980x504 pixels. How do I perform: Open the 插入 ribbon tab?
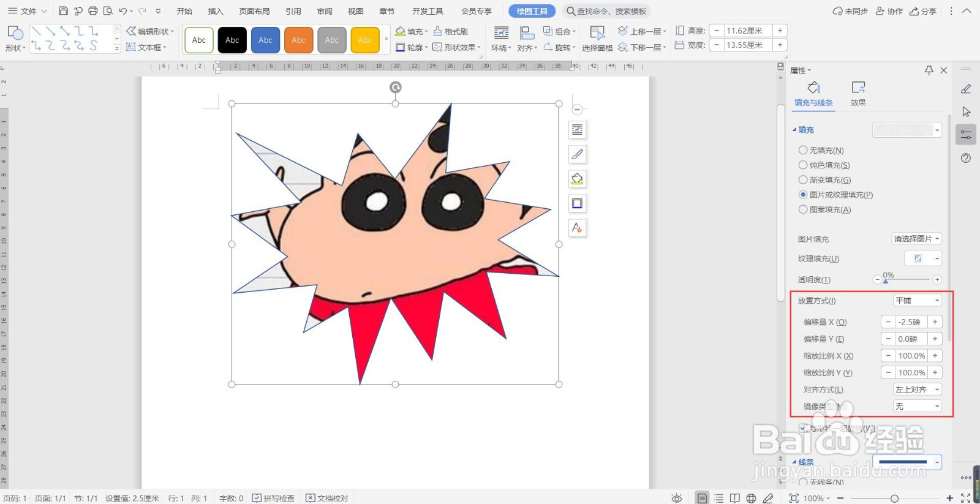[x=216, y=11]
